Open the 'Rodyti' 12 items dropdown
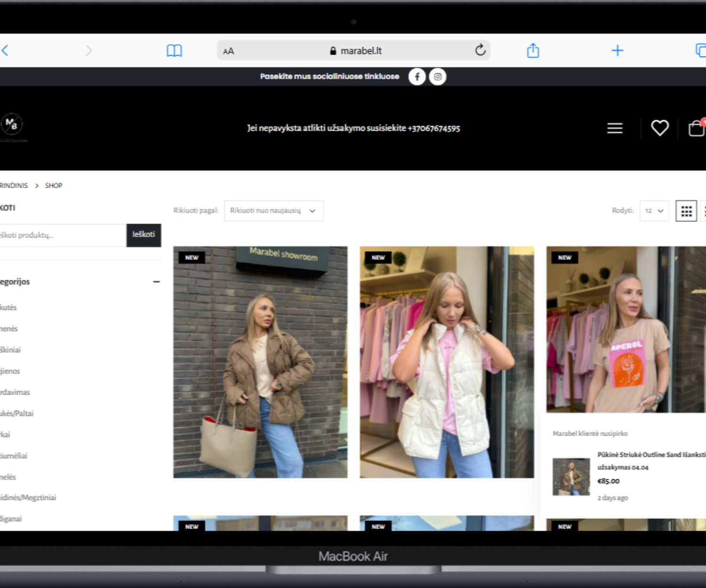This screenshot has height=588, width=706. click(x=654, y=211)
